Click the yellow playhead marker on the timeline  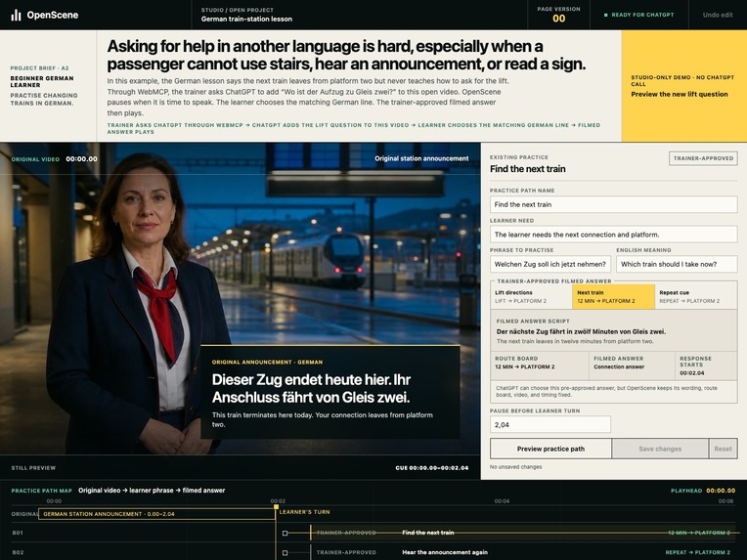(x=276, y=507)
